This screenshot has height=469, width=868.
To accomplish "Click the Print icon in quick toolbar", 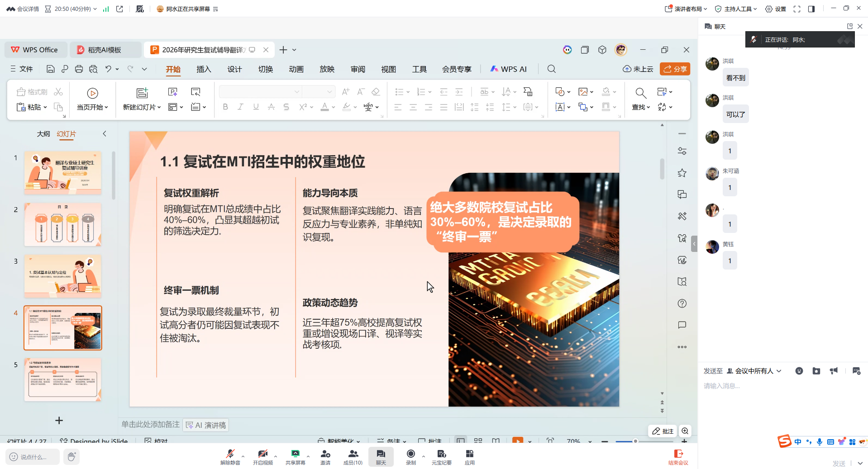I will pos(79,69).
